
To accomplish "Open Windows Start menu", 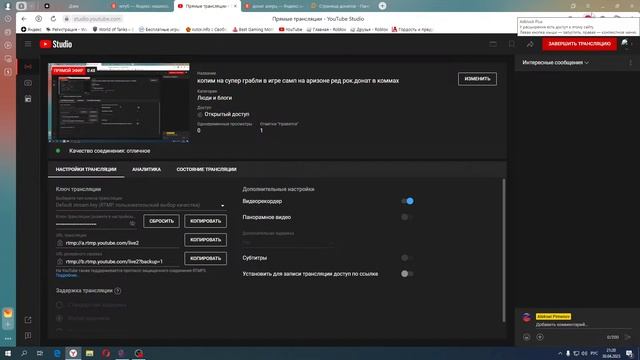I will click(8, 353).
